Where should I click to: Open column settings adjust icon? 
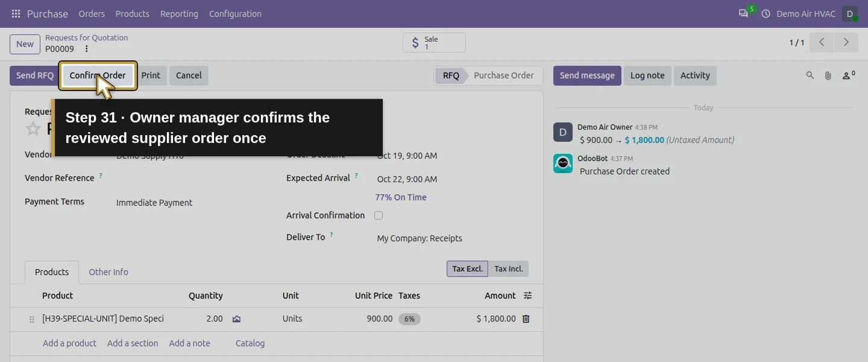(528, 296)
